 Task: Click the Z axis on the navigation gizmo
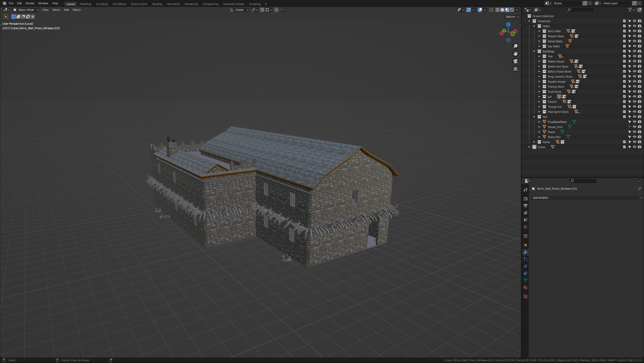[508, 25]
